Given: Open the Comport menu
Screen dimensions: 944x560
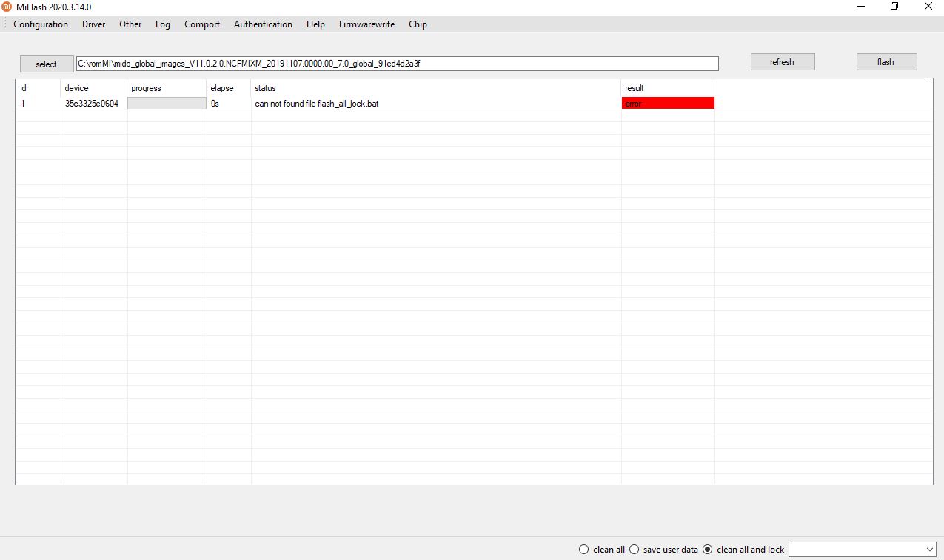Looking at the screenshot, I should pos(202,24).
